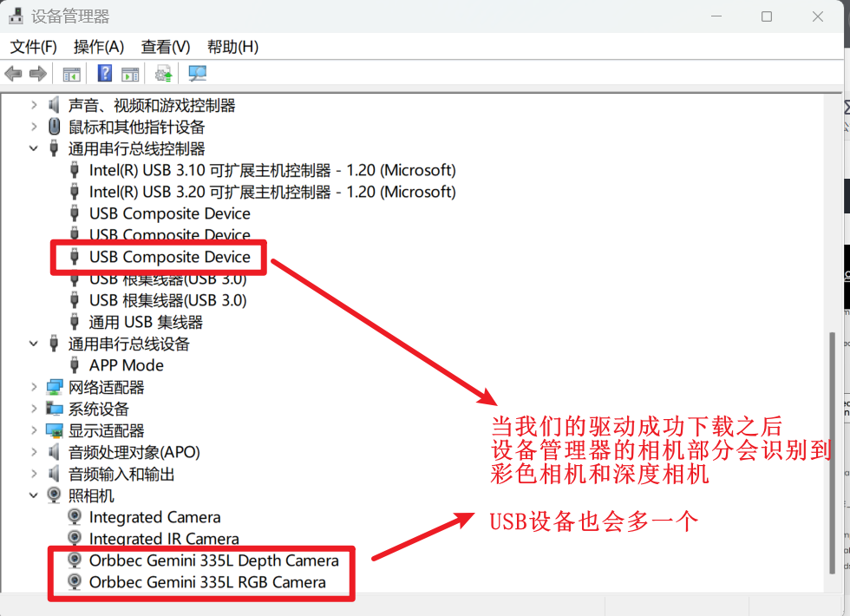Click the Back navigation arrow
The width and height of the screenshot is (850, 616).
[13, 73]
